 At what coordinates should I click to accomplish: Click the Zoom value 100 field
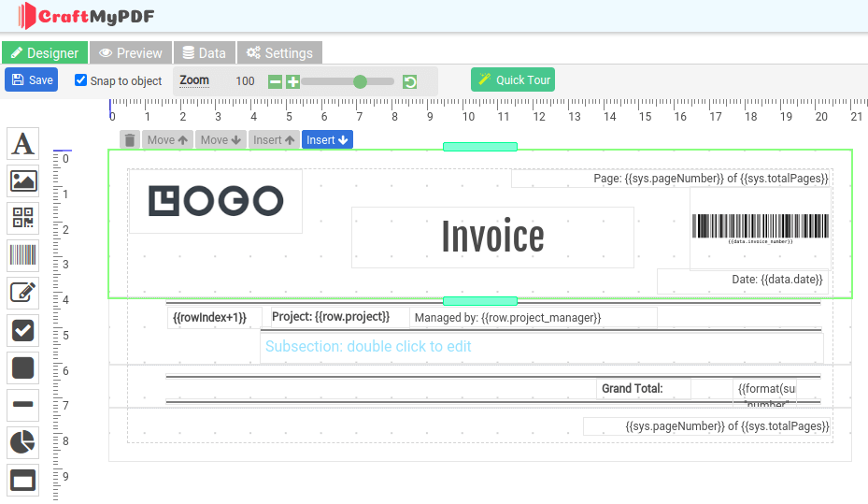245,80
